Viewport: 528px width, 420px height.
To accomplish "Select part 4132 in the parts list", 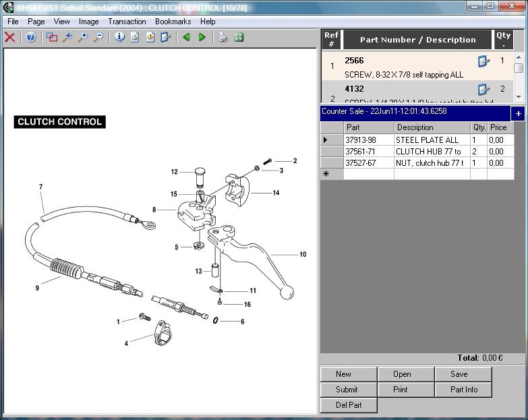I will point(354,89).
